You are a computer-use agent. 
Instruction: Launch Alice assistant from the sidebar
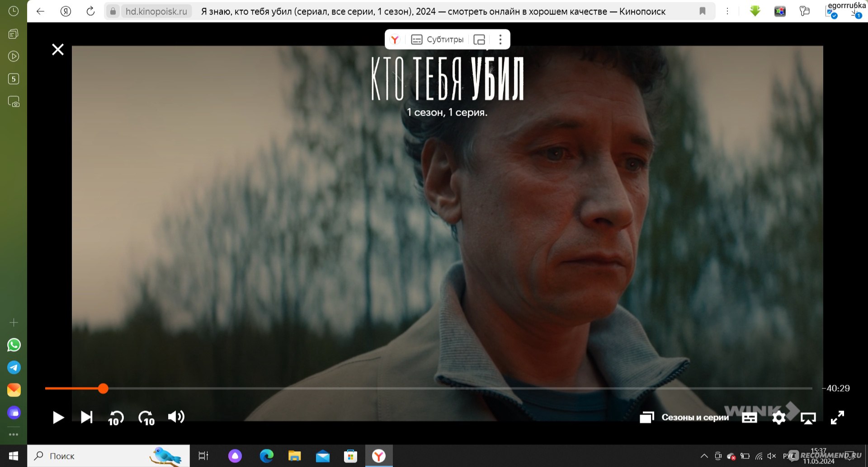(x=14, y=413)
